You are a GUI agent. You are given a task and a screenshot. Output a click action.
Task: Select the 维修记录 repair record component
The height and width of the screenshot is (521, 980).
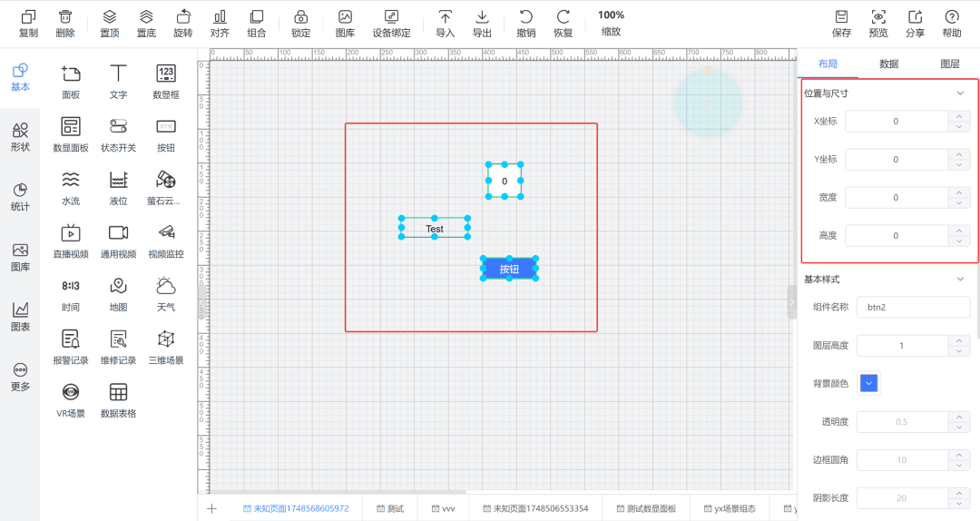(118, 348)
